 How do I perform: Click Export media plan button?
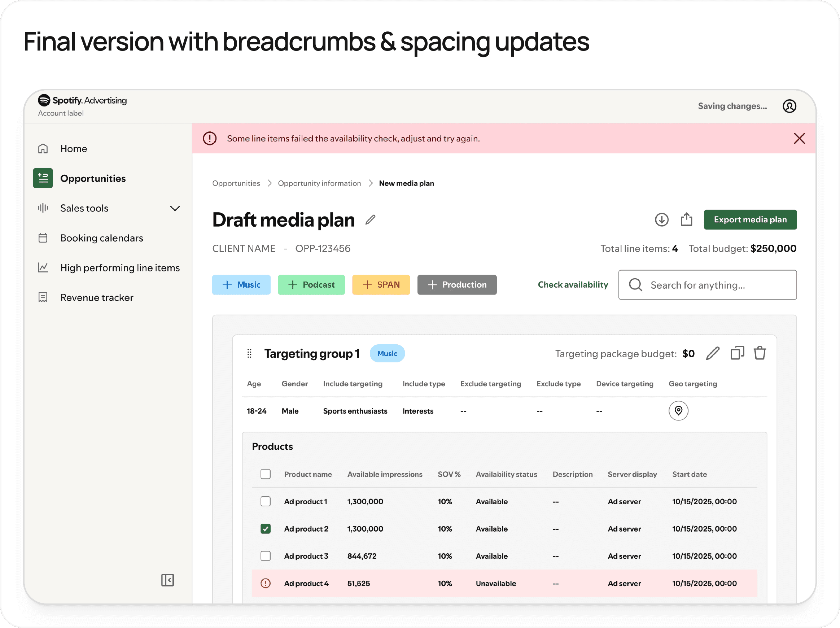pos(750,219)
